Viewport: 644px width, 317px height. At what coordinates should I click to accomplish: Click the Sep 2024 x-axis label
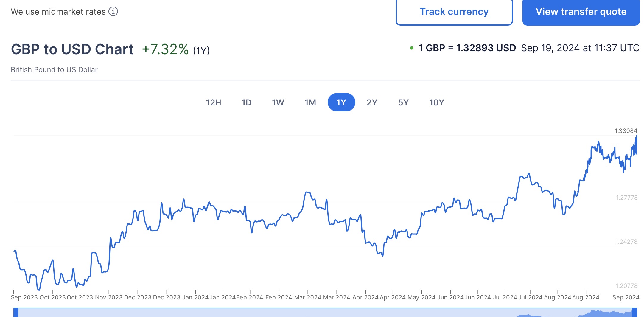tap(626, 297)
